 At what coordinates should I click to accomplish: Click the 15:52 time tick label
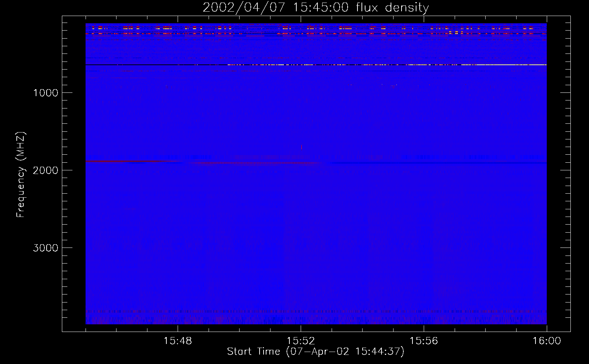301,341
